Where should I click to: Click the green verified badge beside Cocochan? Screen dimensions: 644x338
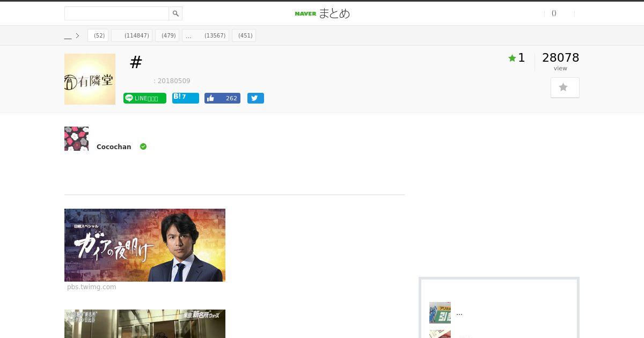click(x=143, y=146)
